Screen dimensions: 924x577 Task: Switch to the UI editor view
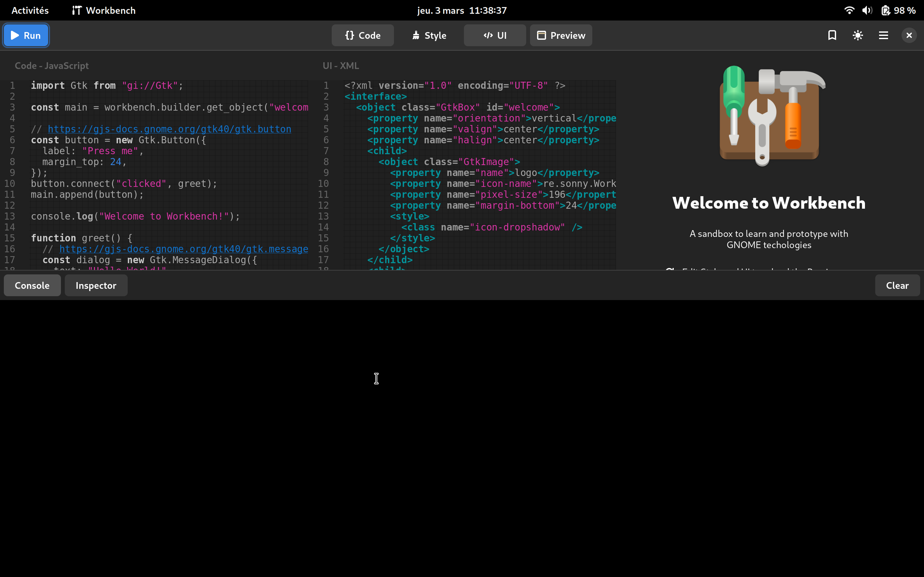pyautogui.click(x=494, y=35)
